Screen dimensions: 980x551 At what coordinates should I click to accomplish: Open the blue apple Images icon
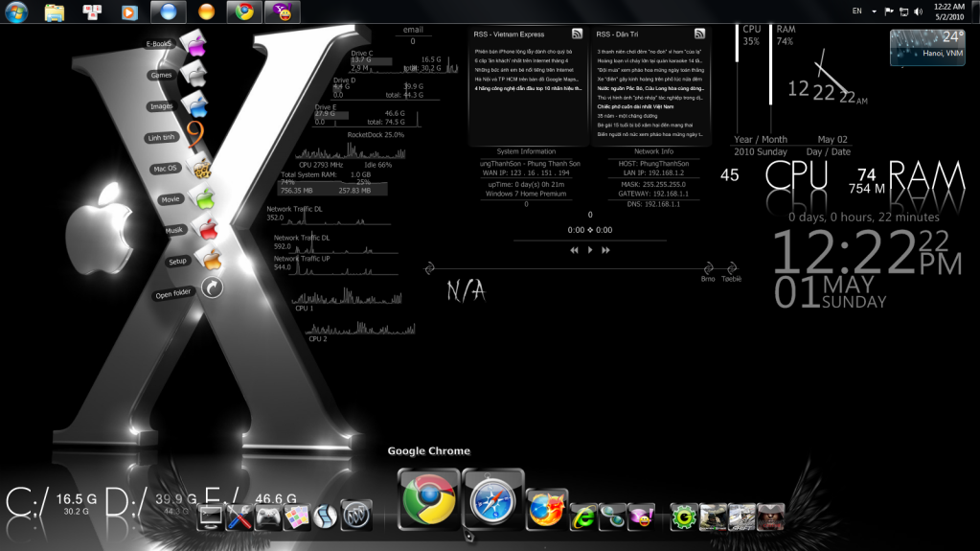coord(195,104)
